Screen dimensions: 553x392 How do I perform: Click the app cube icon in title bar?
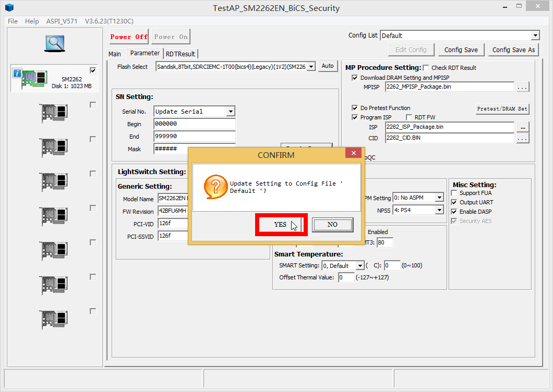point(9,8)
